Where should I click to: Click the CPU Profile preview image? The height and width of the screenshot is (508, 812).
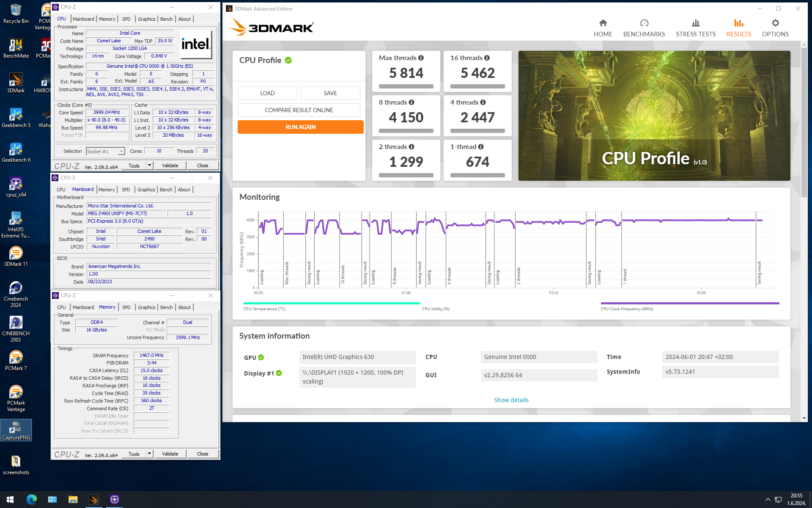pyautogui.click(x=654, y=116)
